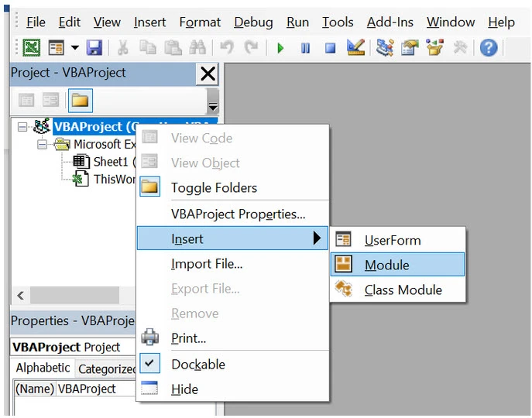Toggle Design Mode icon in toolbar
The width and height of the screenshot is (532, 418).
[355, 48]
